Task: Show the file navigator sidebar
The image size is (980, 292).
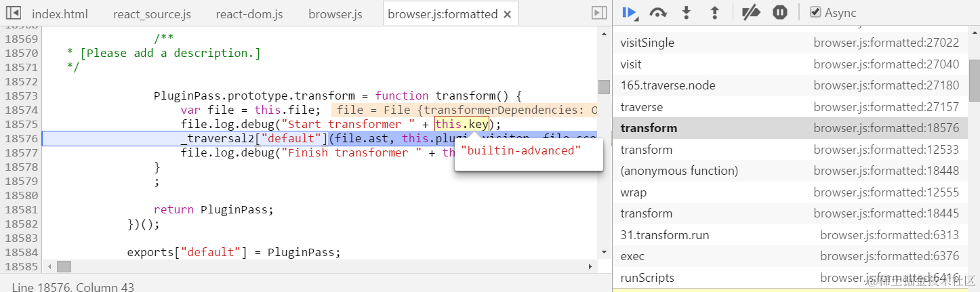Action: pyautogui.click(x=13, y=13)
